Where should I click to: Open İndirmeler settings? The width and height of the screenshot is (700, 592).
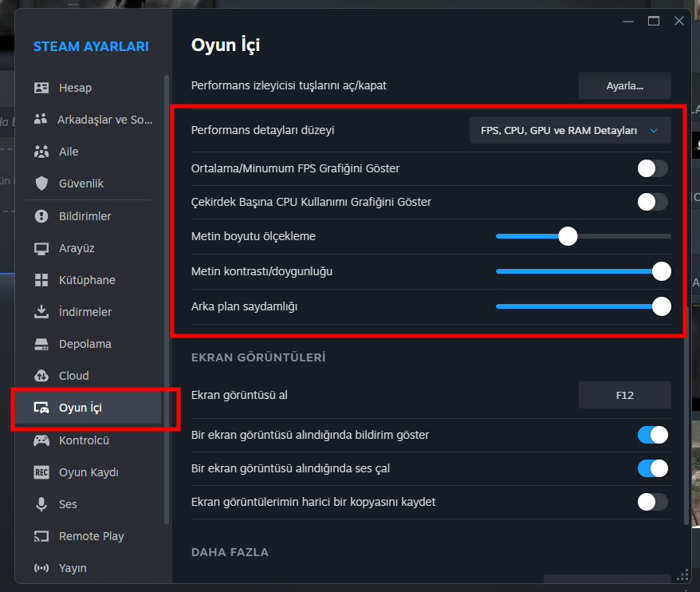click(88, 312)
